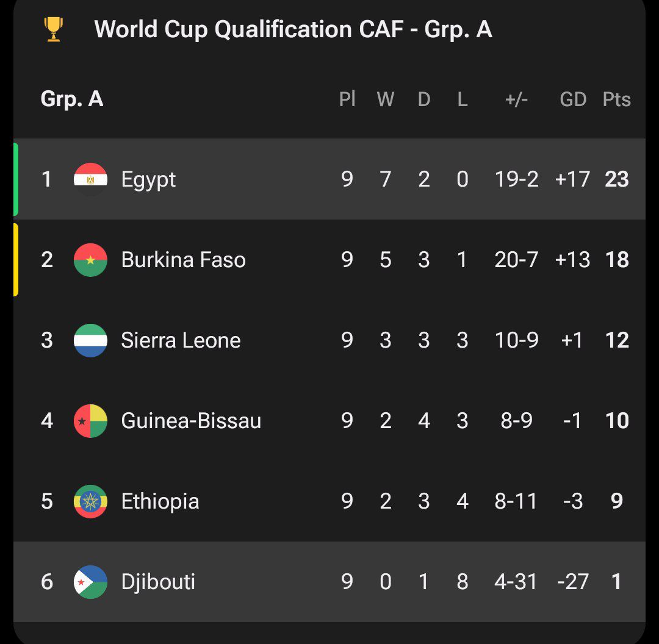Tap the Sierra Leone flag icon
Image resolution: width=659 pixels, height=644 pixels.
pyautogui.click(x=90, y=340)
